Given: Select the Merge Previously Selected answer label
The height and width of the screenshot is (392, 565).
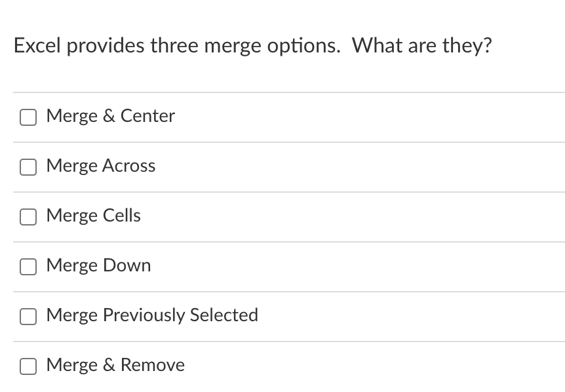Looking at the screenshot, I should click(x=152, y=315).
